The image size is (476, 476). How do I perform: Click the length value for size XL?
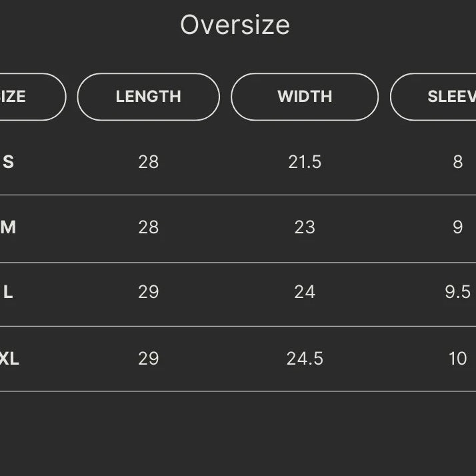coord(148,359)
